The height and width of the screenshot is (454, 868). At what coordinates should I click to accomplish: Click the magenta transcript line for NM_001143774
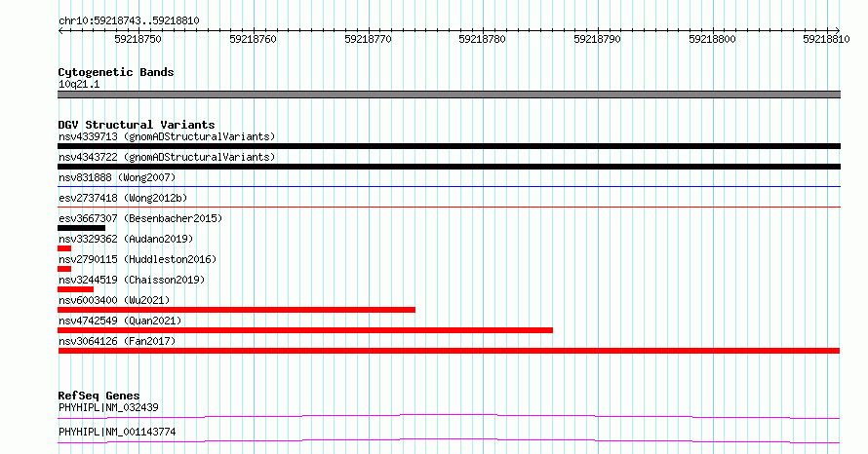[x=449, y=440]
